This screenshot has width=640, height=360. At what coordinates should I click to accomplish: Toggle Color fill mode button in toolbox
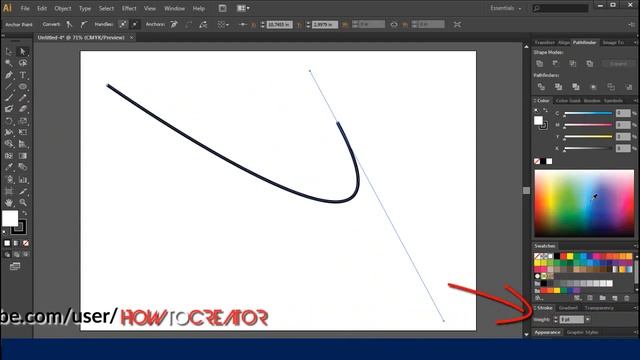point(7,243)
